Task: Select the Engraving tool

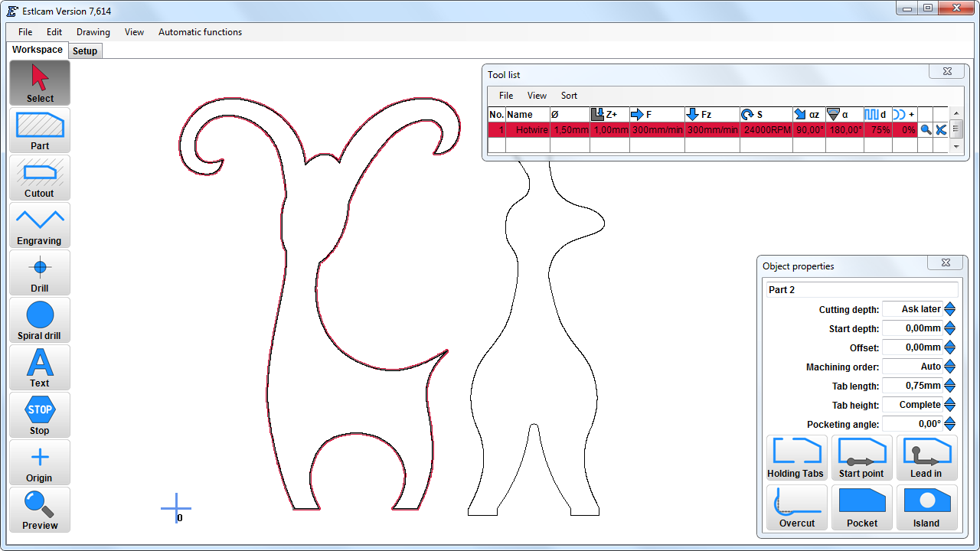Action: [40, 225]
